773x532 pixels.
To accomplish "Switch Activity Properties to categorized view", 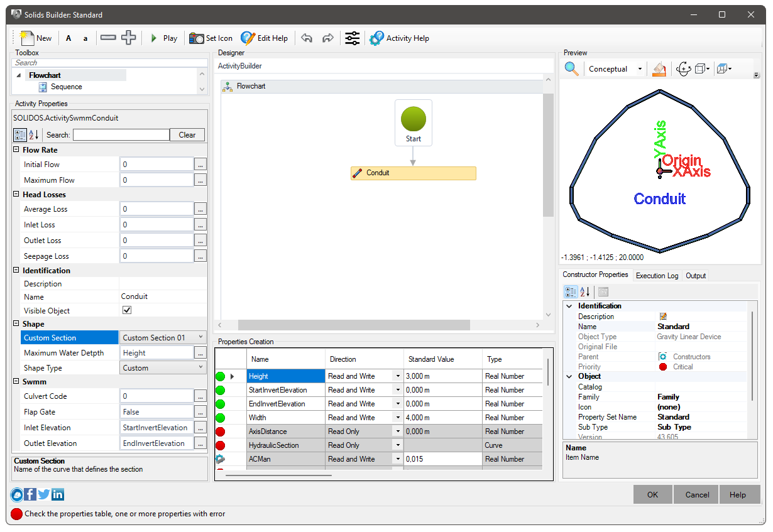I will click(19, 134).
